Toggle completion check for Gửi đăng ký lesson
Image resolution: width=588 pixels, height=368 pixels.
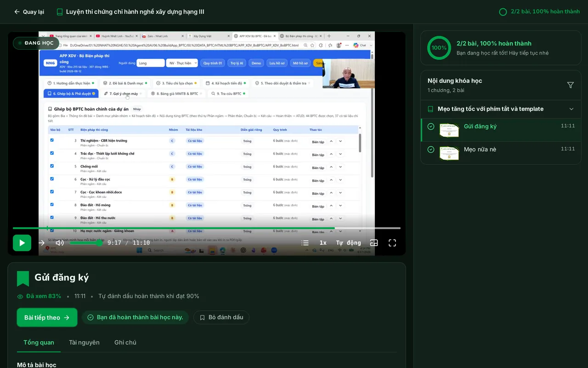point(431,126)
